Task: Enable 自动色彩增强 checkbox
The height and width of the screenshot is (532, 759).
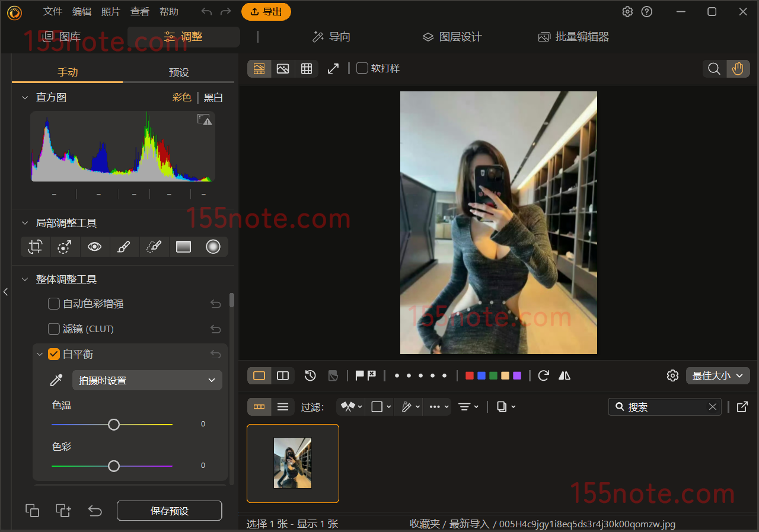Action: 54,304
